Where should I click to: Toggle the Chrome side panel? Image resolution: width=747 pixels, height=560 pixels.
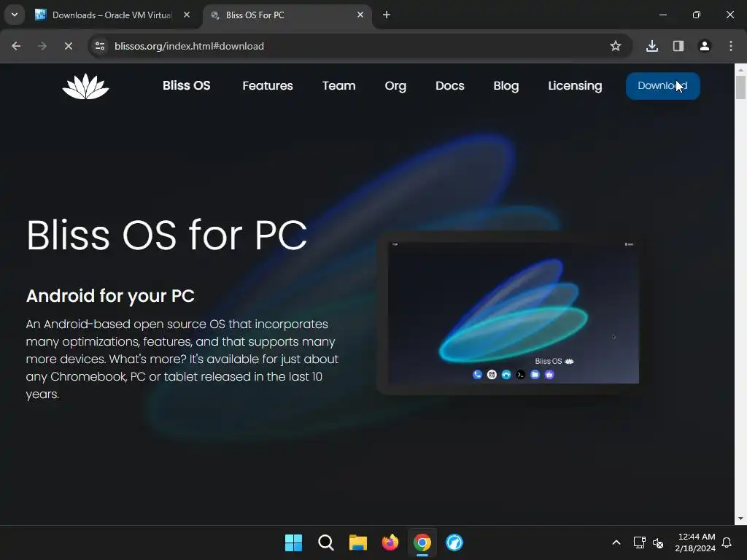[x=678, y=46]
